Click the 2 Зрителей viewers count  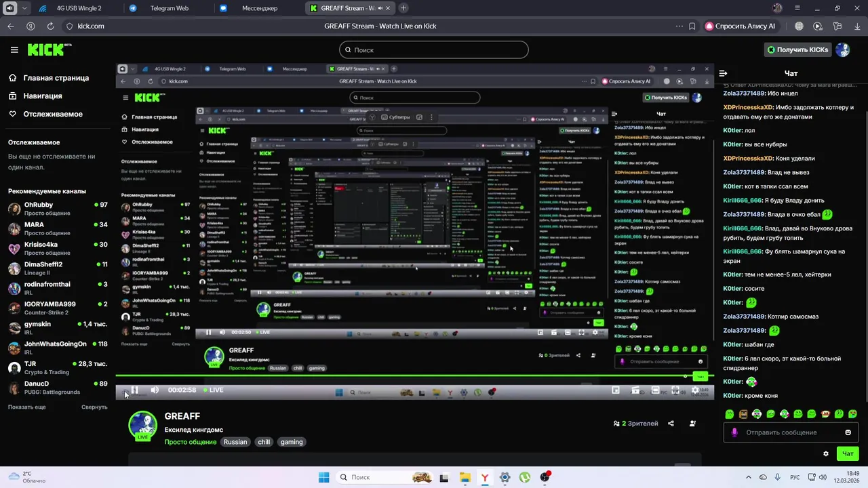(635, 424)
